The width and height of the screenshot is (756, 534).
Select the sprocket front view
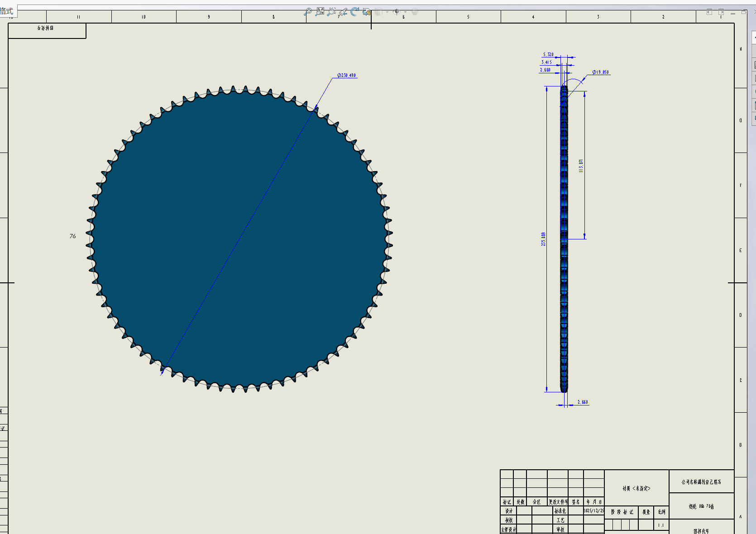(239, 239)
